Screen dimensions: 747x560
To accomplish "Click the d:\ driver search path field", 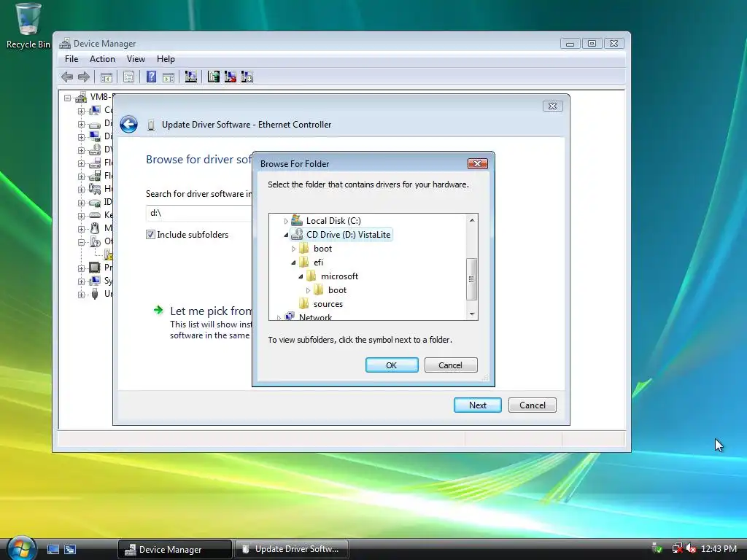I will (199, 213).
